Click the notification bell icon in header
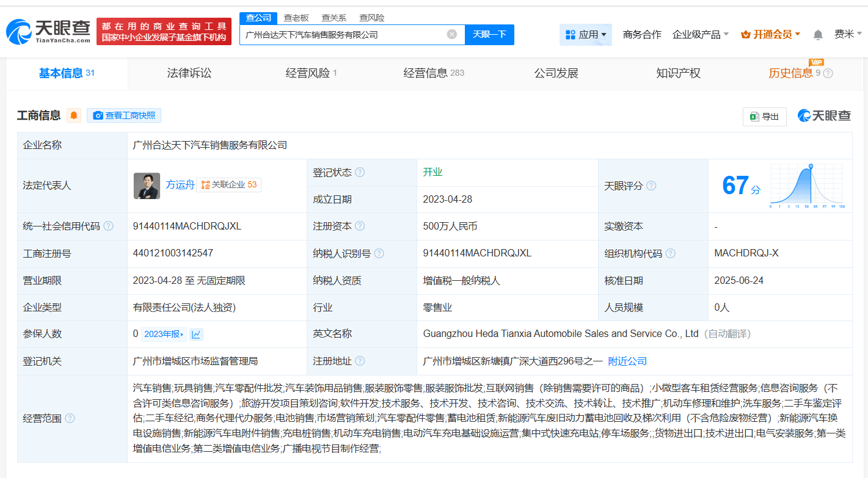This screenshot has height=478, width=868. (x=818, y=35)
